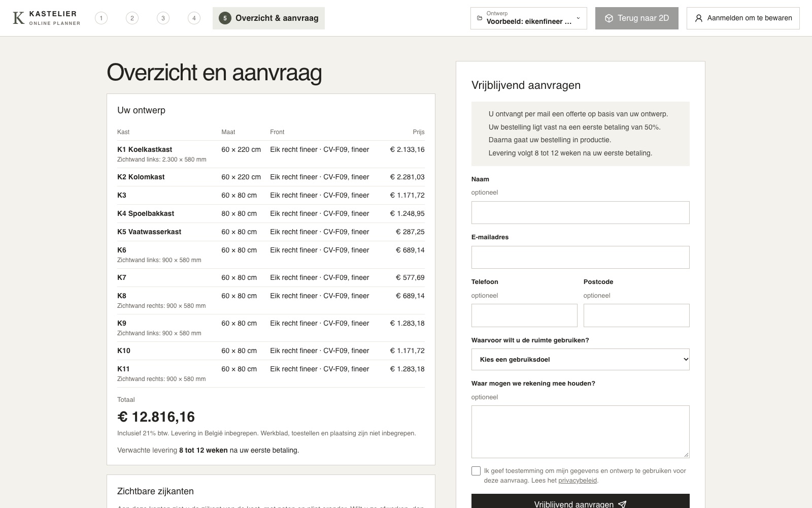Image resolution: width=812 pixels, height=508 pixels.
Task: Click the price € 2.281,03
Action: (x=407, y=177)
